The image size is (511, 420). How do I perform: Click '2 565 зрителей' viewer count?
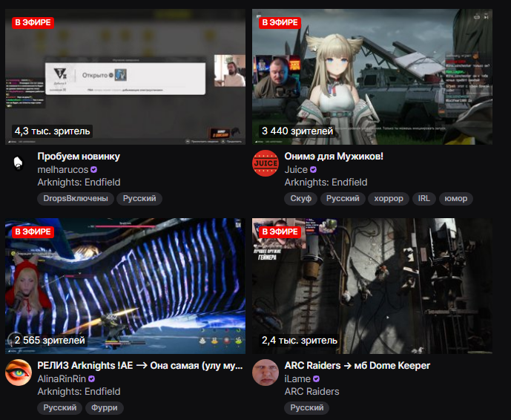click(x=50, y=341)
